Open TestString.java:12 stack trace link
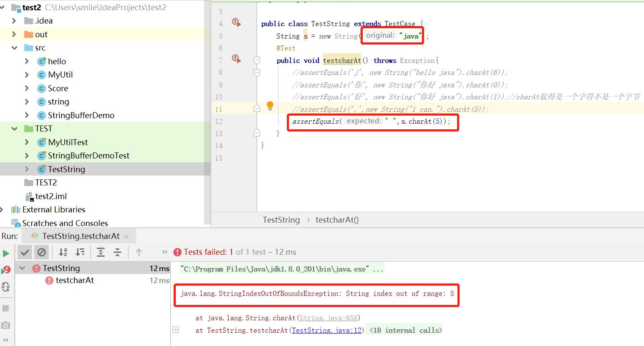 pos(327,330)
